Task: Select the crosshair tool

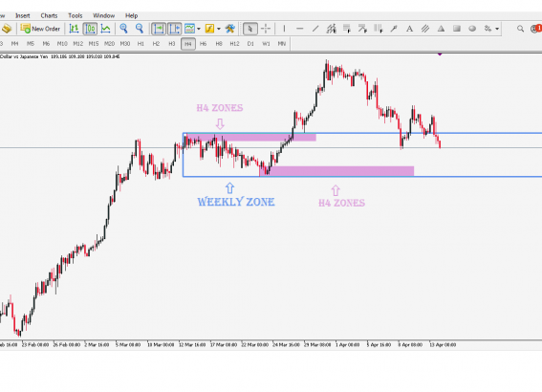Action: (x=266, y=29)
